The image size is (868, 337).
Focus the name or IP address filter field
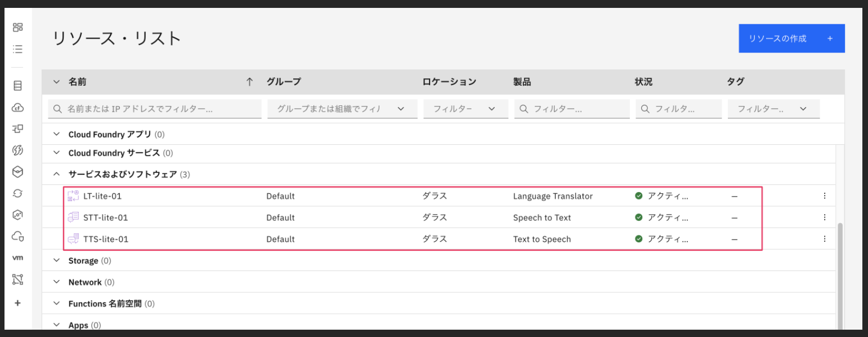[155, 109]
